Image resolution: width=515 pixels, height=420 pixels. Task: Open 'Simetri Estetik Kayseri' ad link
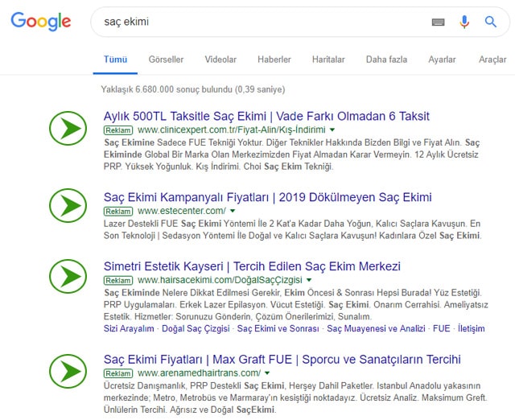click(x=252, y=266)
